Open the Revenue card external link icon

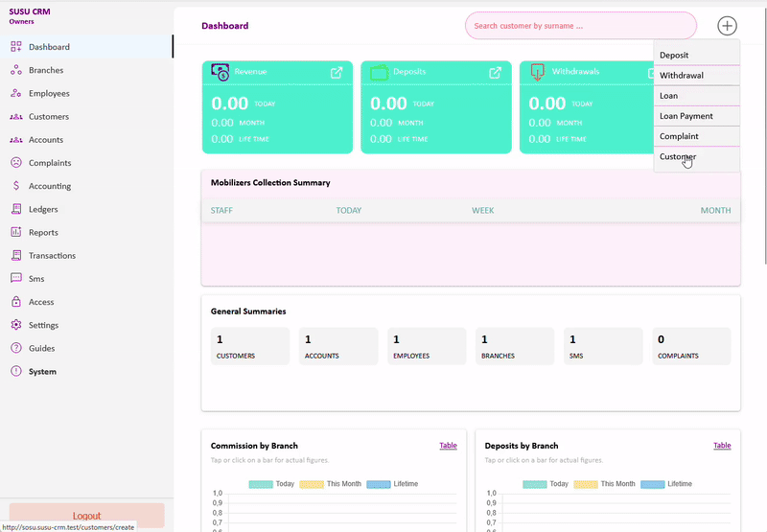337,73
